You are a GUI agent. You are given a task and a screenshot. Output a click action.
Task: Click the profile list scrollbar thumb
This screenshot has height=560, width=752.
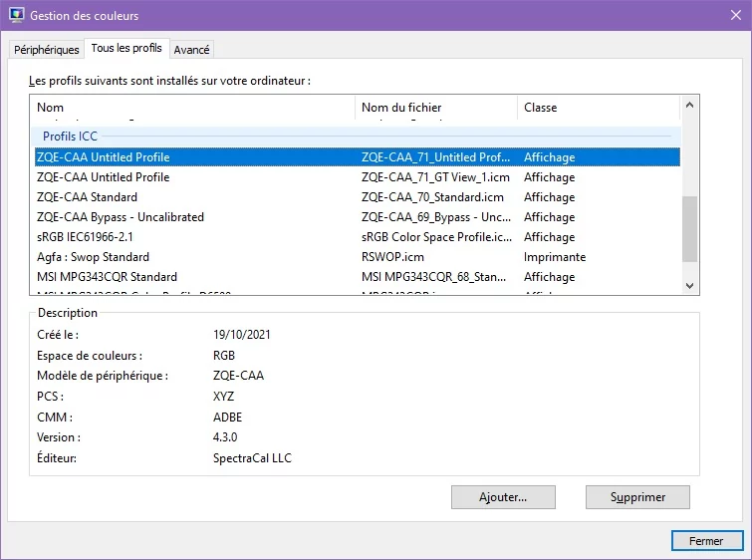click(x=689, y=229)
